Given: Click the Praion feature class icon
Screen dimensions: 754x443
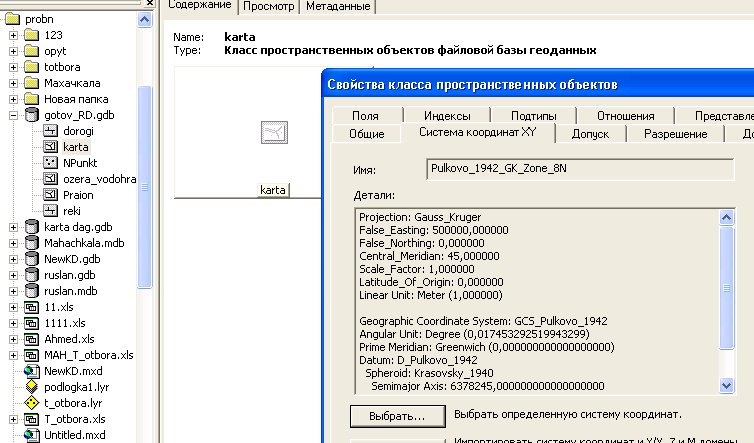Looking at the screenshot, I should [50, 195].
